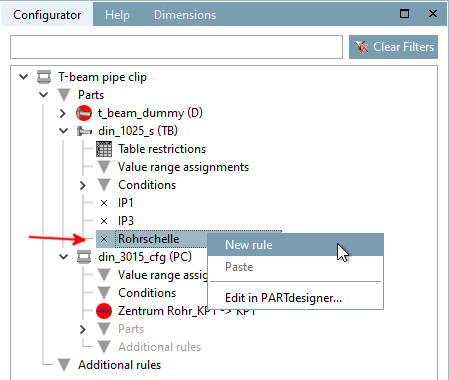Image resolution: width=449 pixels, height=380 pixels.
Task: Click the IP3 connection point icon
Action: (x=104, y=221)
